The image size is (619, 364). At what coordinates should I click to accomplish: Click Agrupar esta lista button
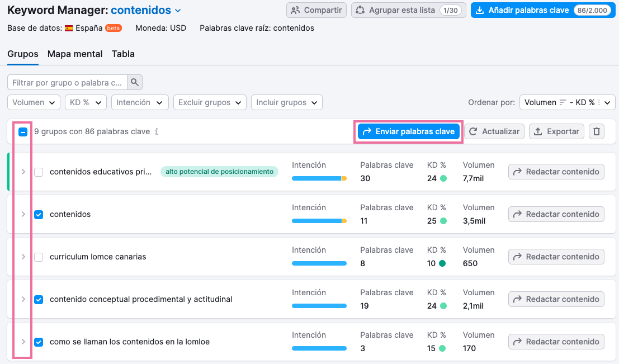408,10
